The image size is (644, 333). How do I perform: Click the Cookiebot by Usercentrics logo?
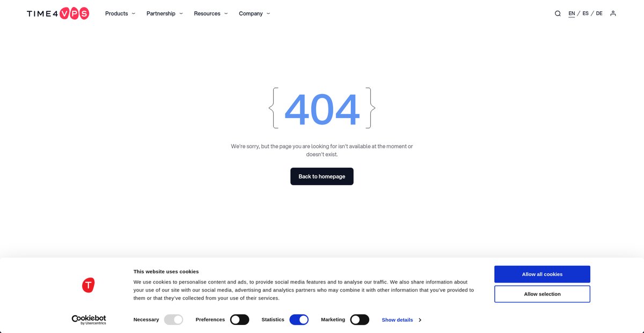[x=89, y=320]
